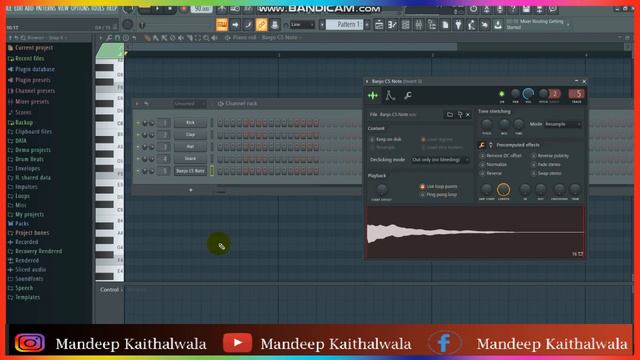Image resolution: width=640 pixels, height=360 pixels.
Task: Toggle the Clap channel mute LED
Action: [138, 135]
